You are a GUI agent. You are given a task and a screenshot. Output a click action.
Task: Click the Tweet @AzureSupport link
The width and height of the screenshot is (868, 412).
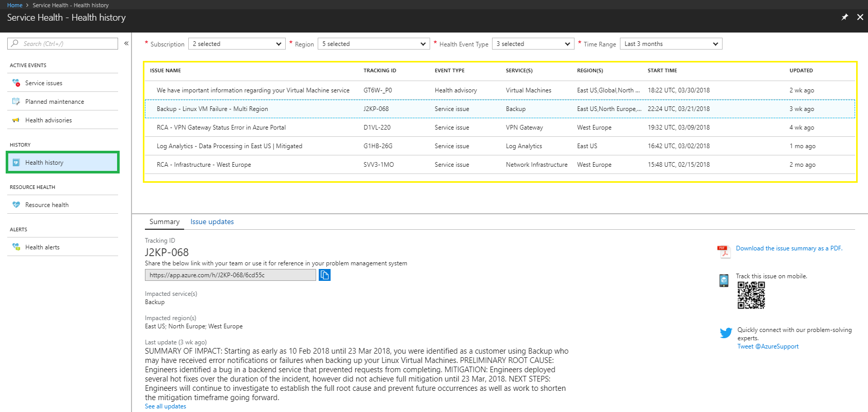[768, 346]
